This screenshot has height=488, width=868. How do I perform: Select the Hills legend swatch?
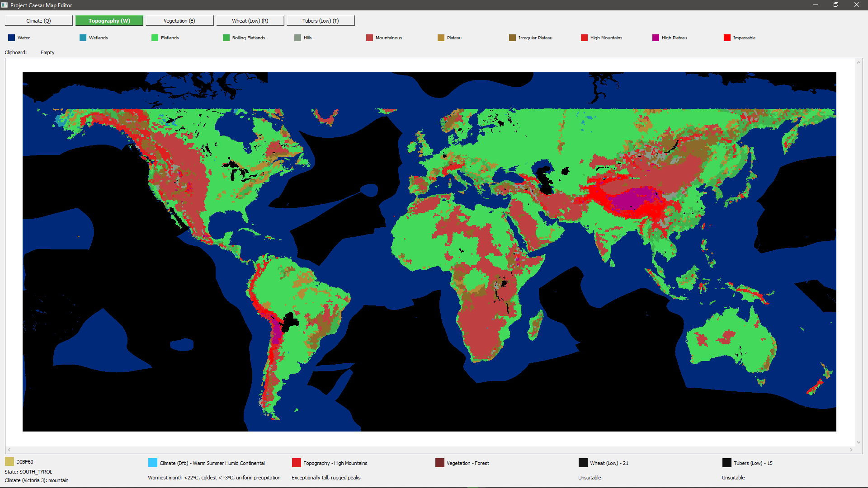click(x=298, y=38)
